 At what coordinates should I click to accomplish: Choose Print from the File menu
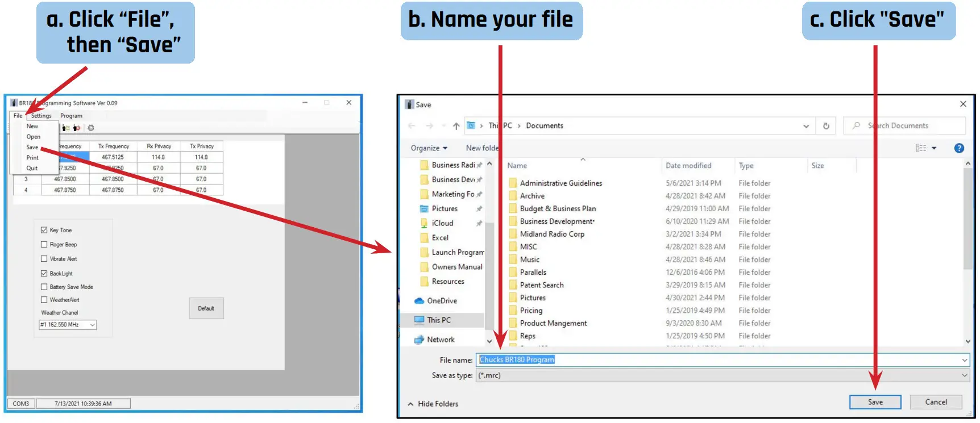[32, 158]
